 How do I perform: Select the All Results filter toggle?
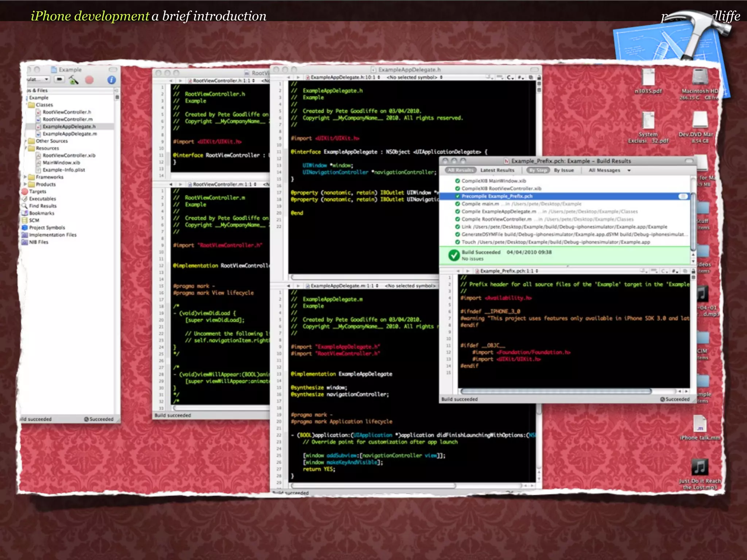460,170
